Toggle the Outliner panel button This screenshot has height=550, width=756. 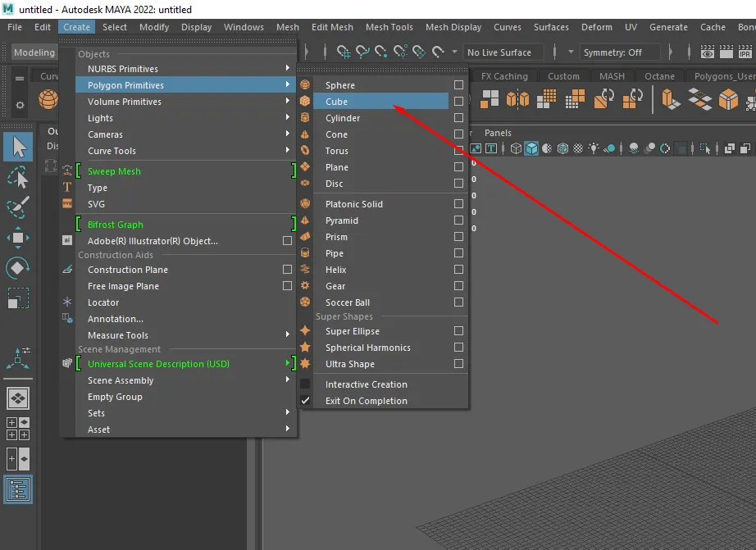point(18,489)
